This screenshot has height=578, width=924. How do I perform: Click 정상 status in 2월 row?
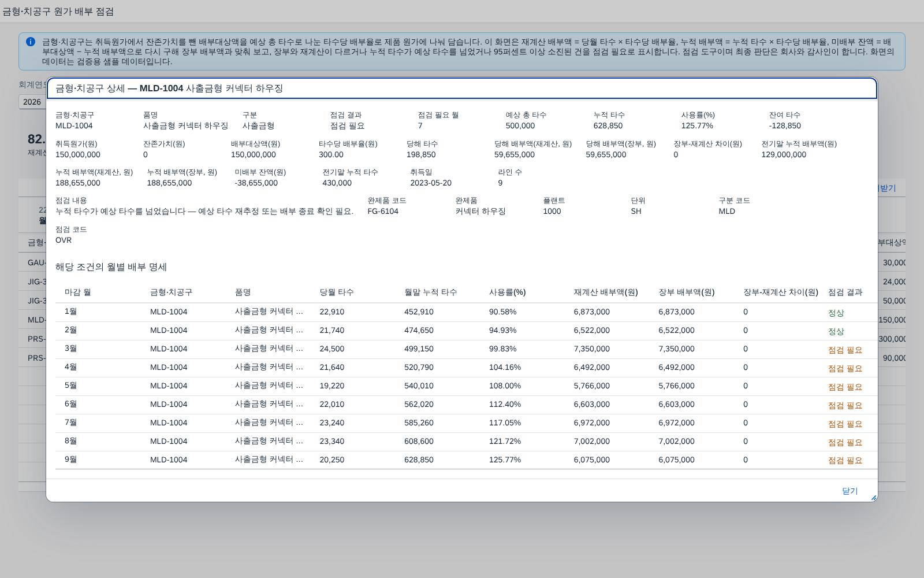836,331
